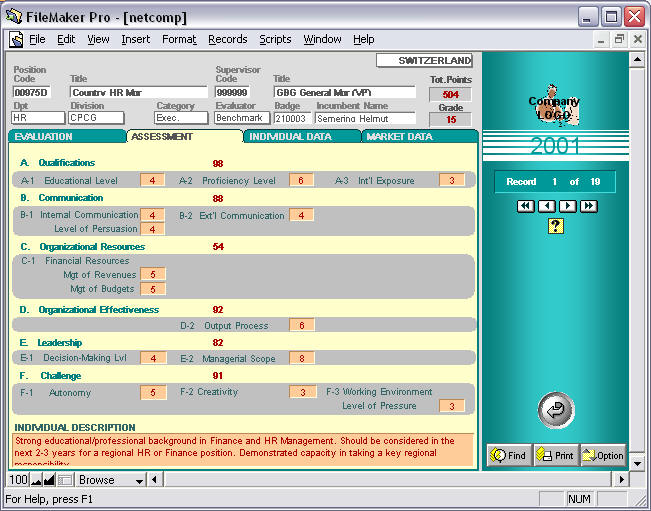Toggle the status area control icon
The image size is (651, 511).
point(65,480)
